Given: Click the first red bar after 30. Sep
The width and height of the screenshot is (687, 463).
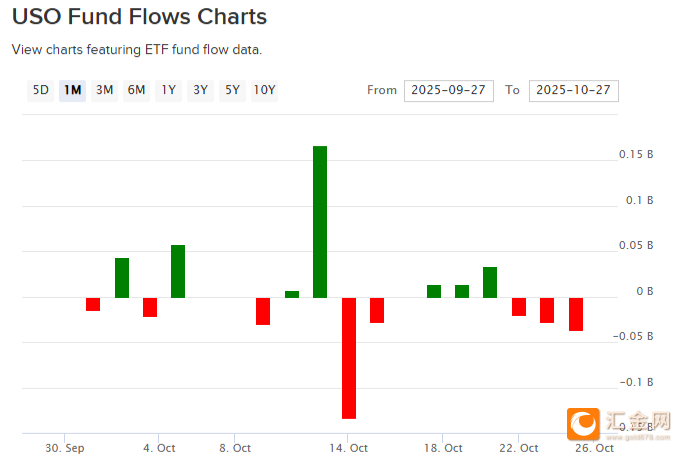Looking at the screenshot, I should click(93, 304).
